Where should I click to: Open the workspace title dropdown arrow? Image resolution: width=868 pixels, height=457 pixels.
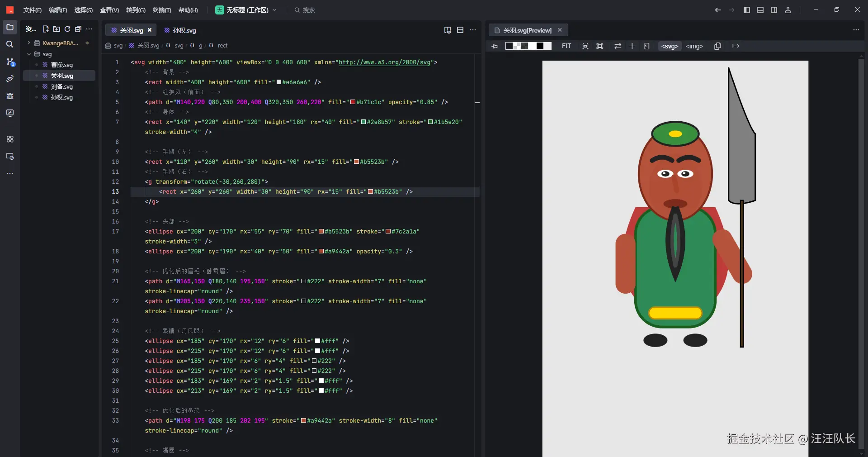pos(274,10)
